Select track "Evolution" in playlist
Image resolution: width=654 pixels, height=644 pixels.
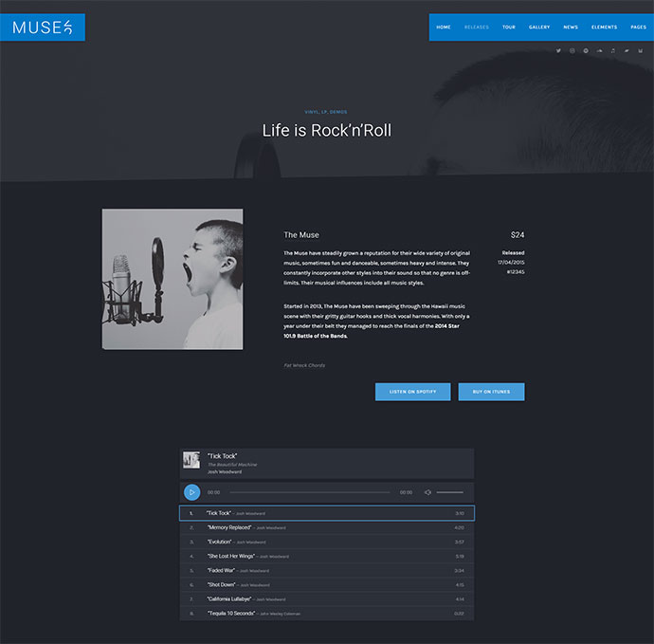(327, 542)
